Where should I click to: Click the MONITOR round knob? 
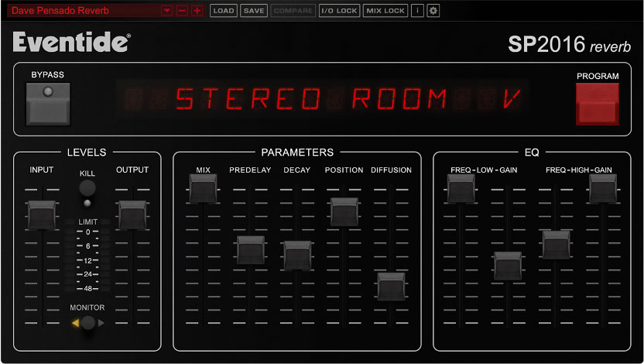[x=88, y=323]
